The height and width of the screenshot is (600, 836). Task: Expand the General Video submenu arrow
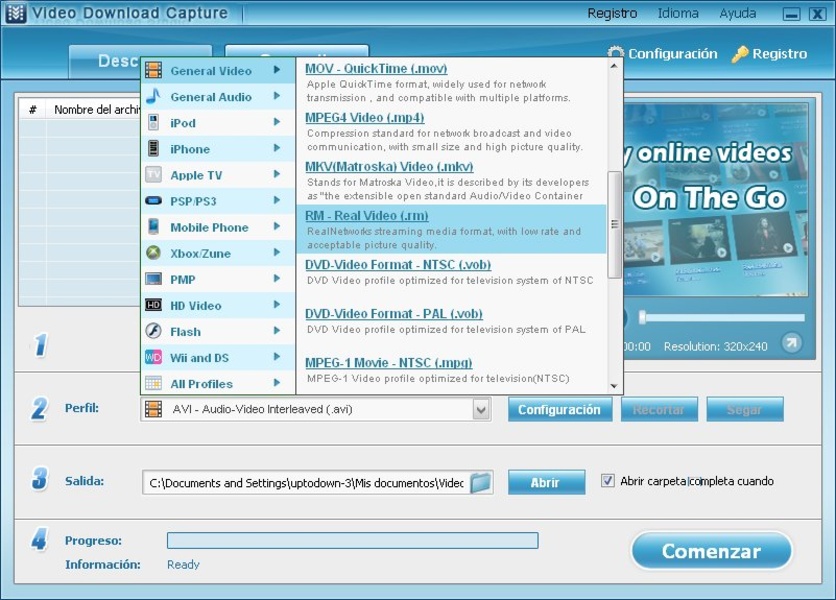(x=277, y=69)
